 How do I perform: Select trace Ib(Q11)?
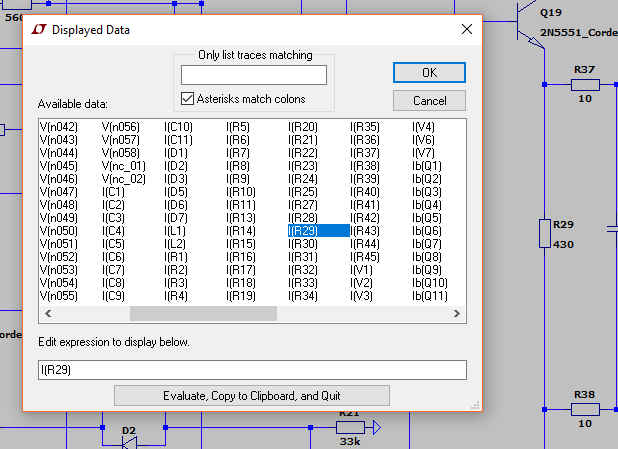(x=430, y=296)
